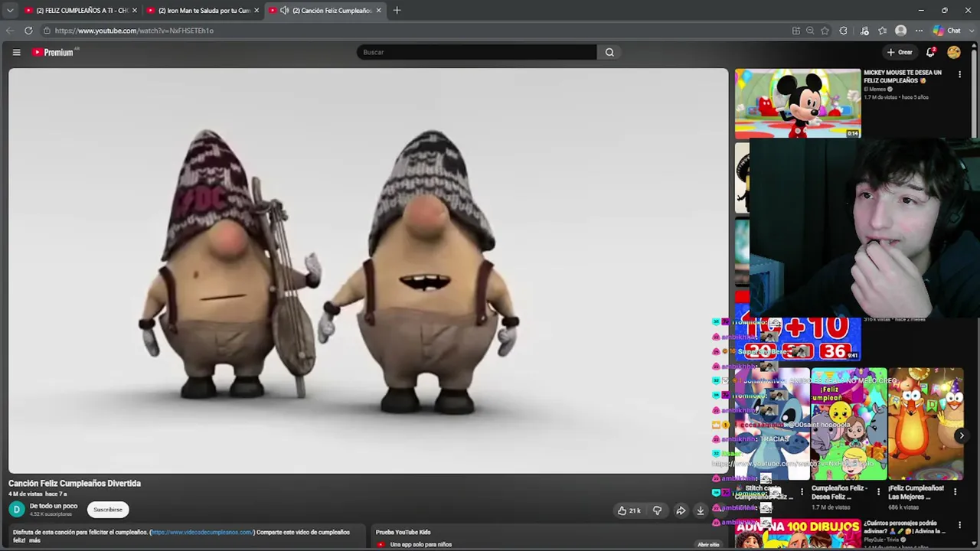Open the YouTube guide hamburger menu

(x=16, y=52)
